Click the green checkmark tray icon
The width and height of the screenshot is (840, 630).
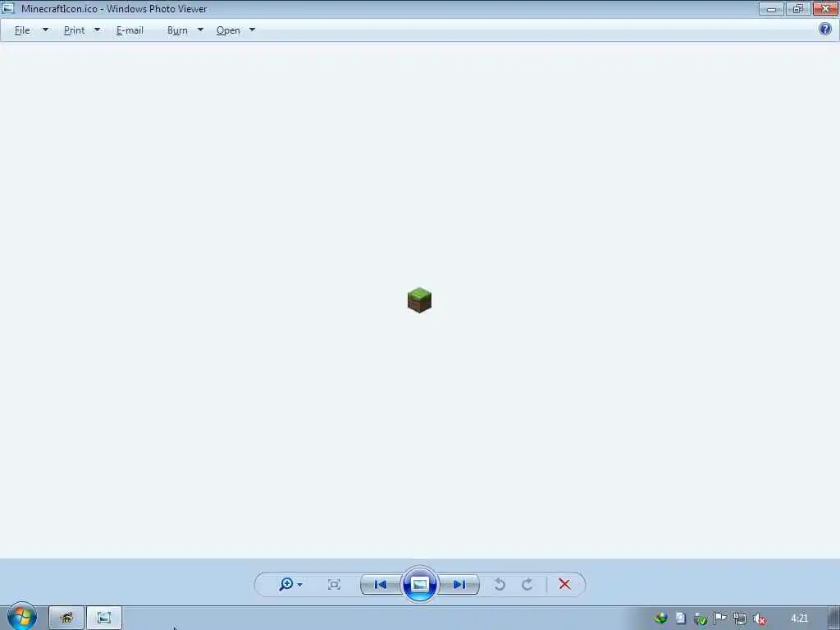(x=701, y=619)
